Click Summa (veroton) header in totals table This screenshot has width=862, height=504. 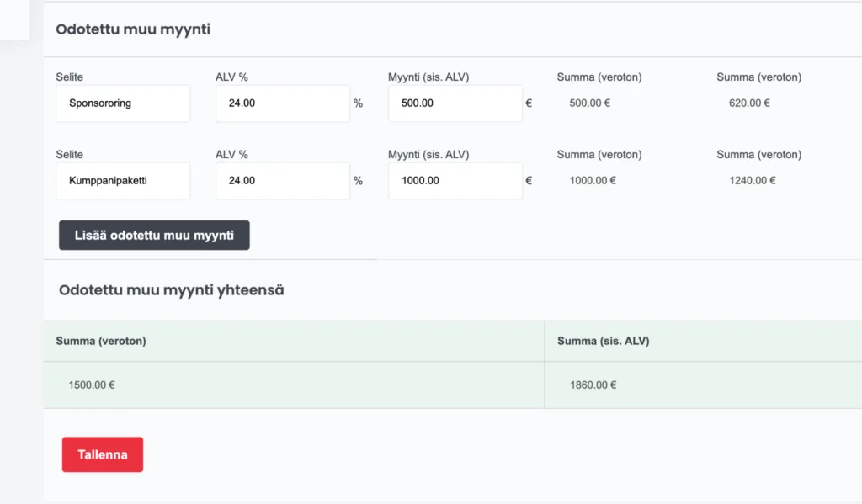pos(101,341)
